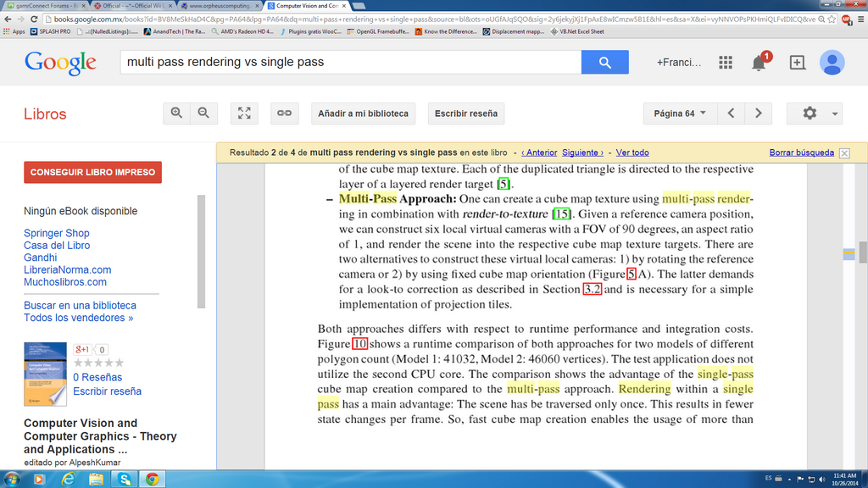Screen dimensions: 868x488
Task: Open Windows Start button
Action: [12, 479]
